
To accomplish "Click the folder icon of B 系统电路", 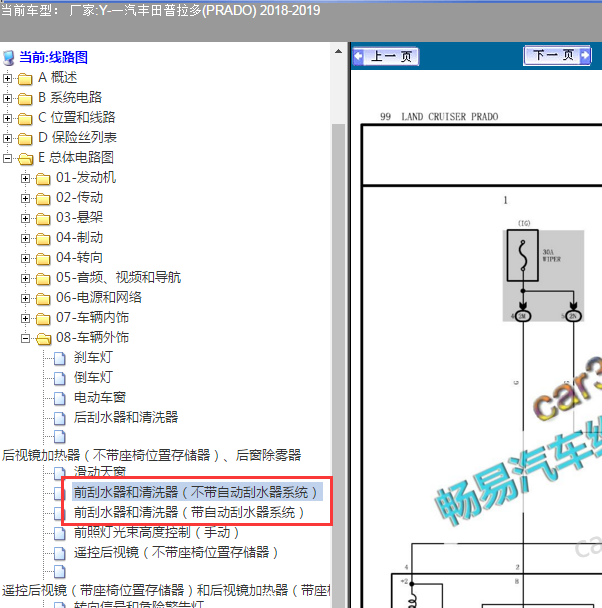I will 25,99.
